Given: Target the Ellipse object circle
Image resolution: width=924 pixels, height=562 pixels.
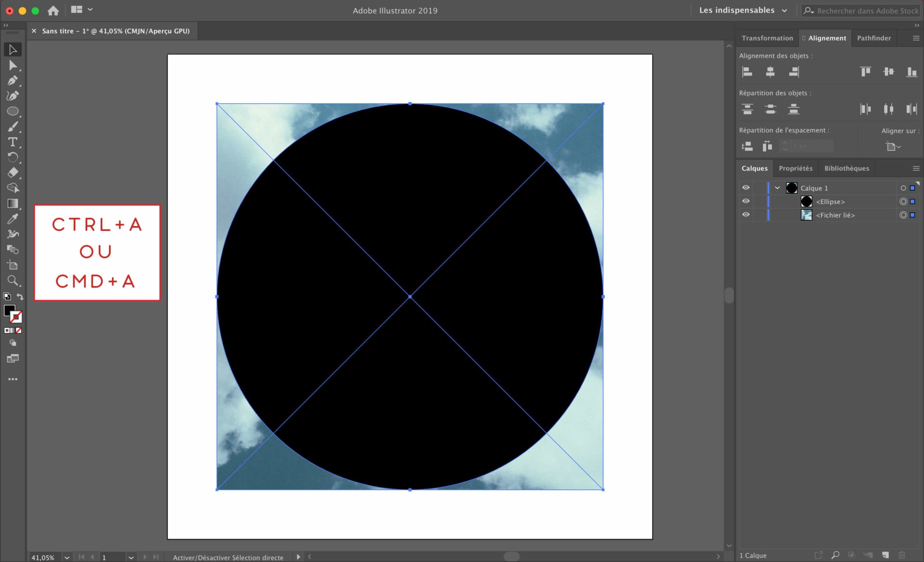Looking at the screenshot, I should [x=903, y=202].
